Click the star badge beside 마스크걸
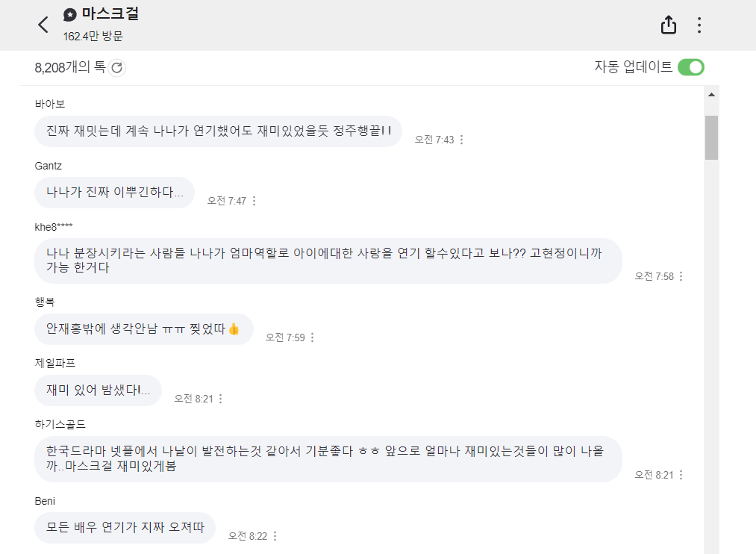 click(x=70, y=15)
